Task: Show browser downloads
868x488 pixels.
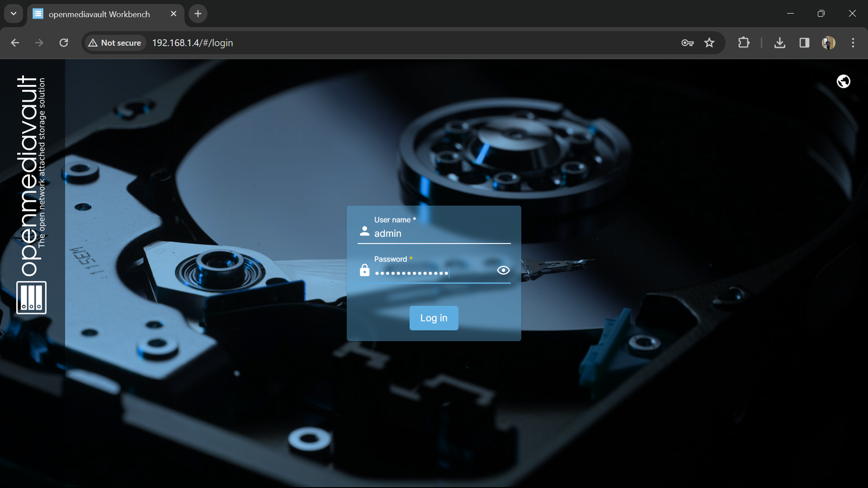Action: coord(780,43)
